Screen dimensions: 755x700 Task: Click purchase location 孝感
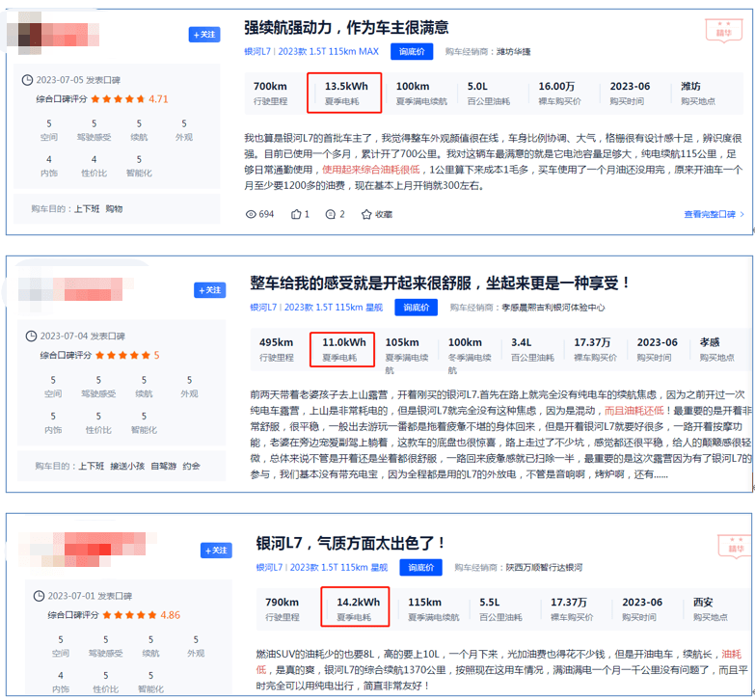coord(710,343)
